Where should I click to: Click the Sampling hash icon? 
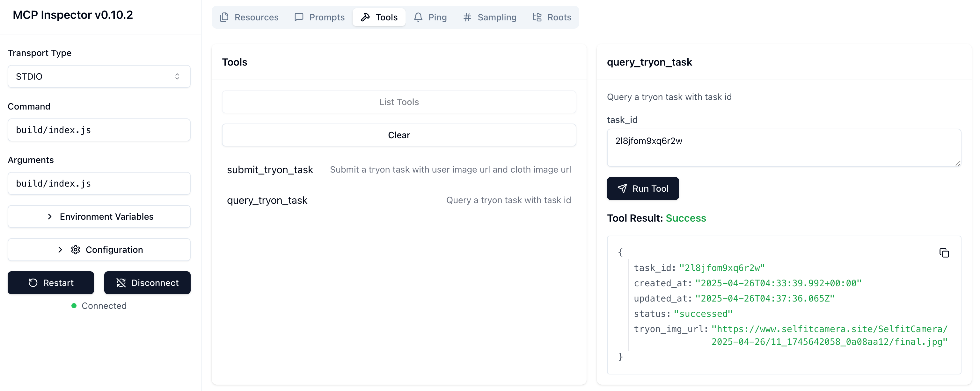pos(467,17)
